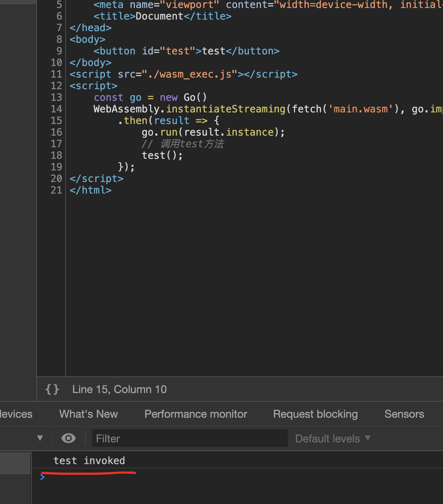Toggle the live expression eye icon
443x504 pixels.
coord(69,438)
